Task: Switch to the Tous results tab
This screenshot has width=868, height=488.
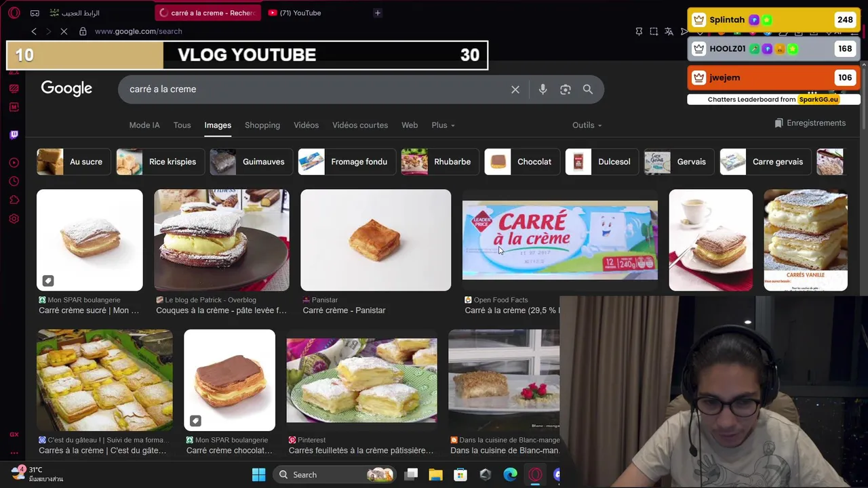Action: 182,125
